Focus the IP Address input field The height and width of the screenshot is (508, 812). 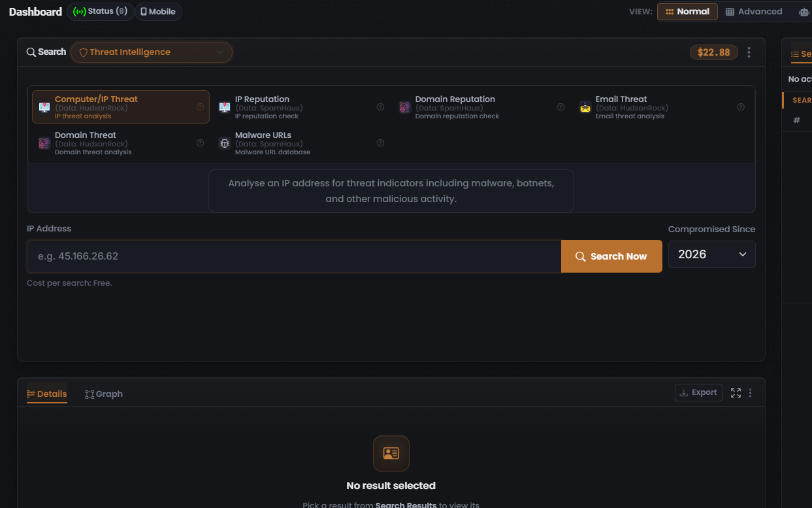294,256
